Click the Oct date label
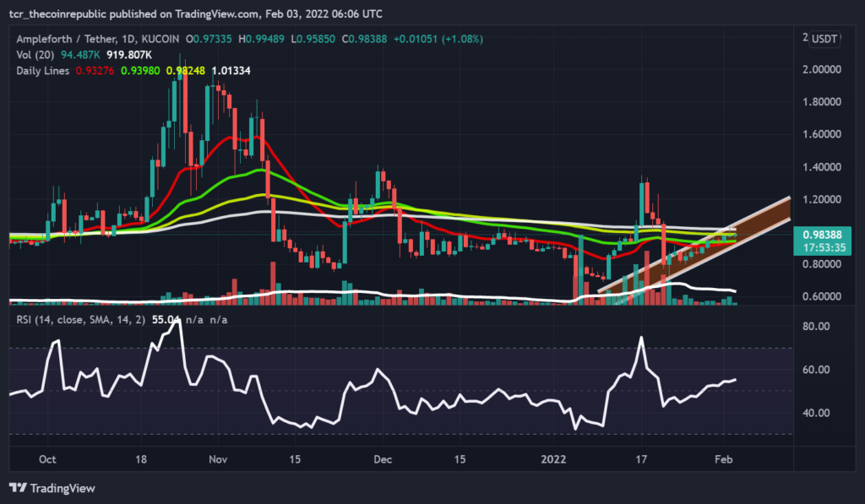The image size is (865, 504). (47, 459)
